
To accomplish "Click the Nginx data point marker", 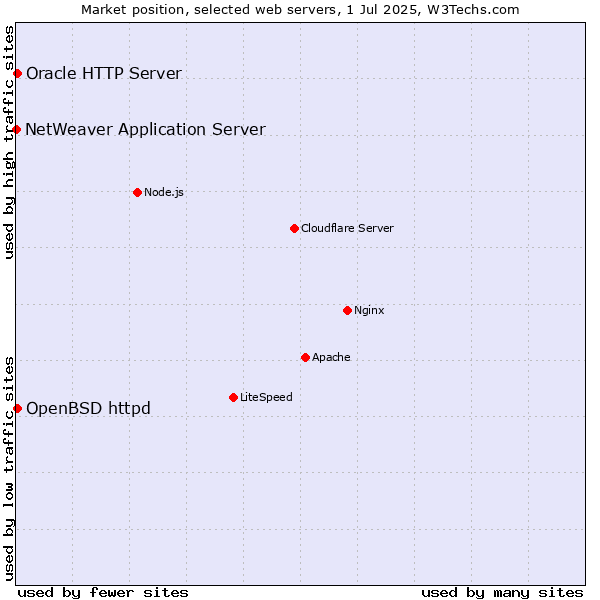I will pyautogui.click(x=347, y=310).
